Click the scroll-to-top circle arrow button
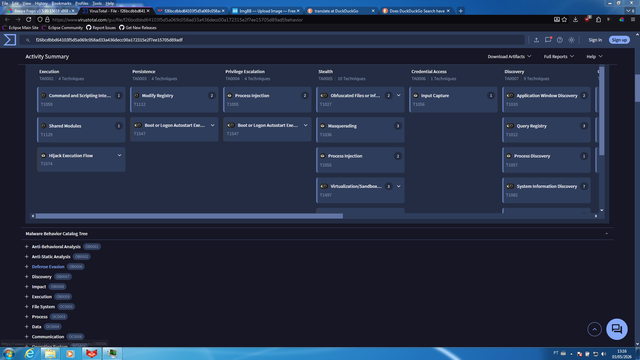Image resolution: width=640 pixels, height=360 pixels. point(594,329)
